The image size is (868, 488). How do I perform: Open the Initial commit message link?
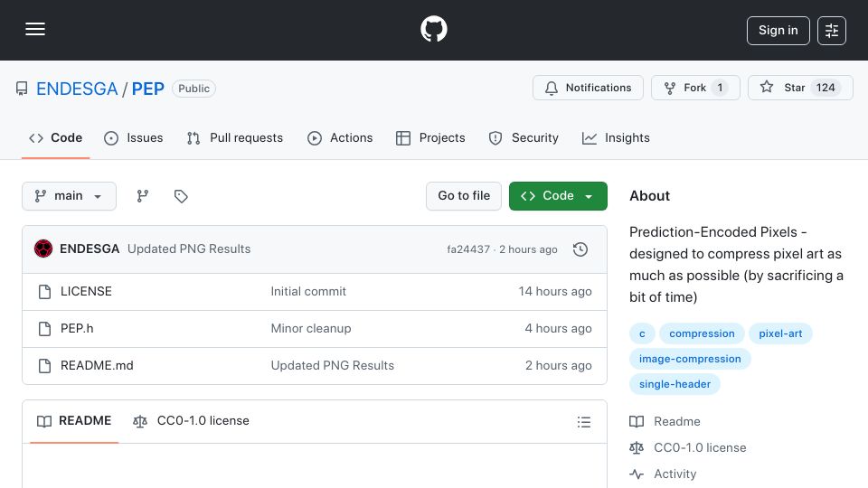[x=308, y=292]
